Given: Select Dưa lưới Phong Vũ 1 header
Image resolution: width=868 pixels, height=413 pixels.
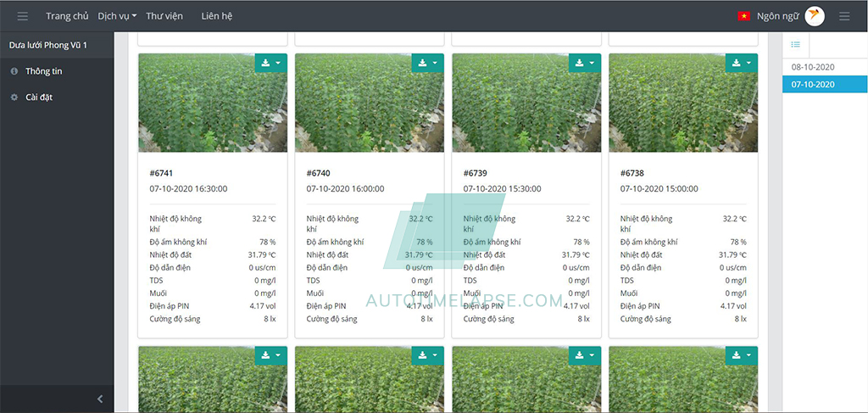Looking at the screenshot, I should coord(47,46).
